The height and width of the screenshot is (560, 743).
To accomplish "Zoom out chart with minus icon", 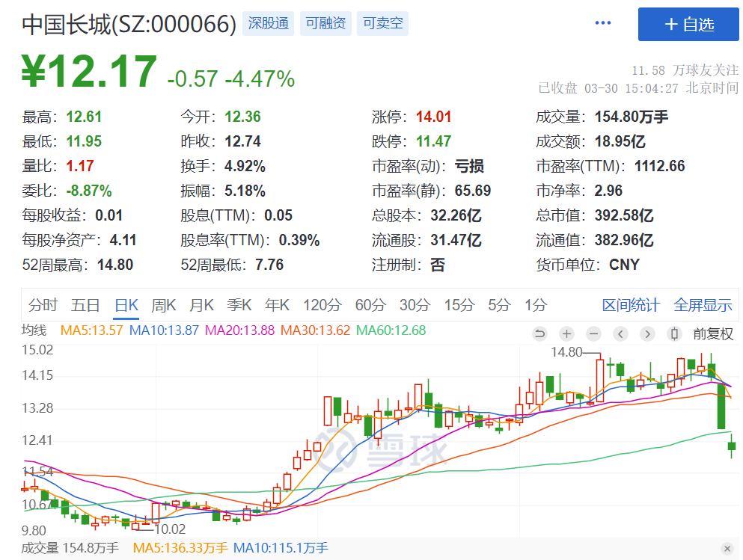I will tap(593, 334).
